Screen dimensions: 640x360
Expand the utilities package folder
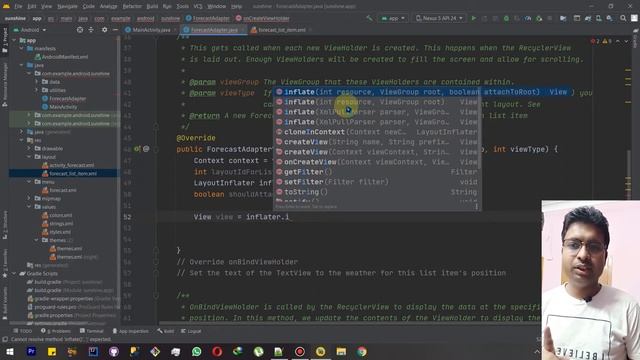(x=36, y=90)
